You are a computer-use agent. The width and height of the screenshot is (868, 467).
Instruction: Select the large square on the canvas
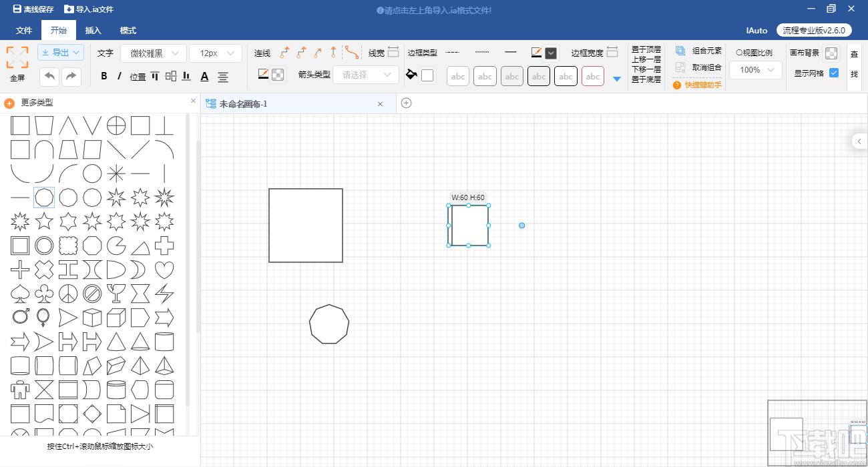[x=306, y=225]
